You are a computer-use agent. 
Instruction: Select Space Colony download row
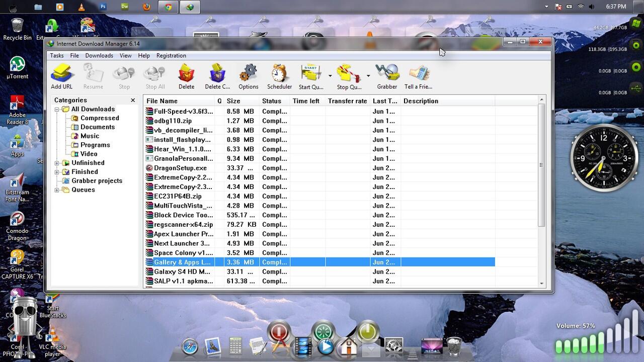pyautogui.click(x=319, y=253)
